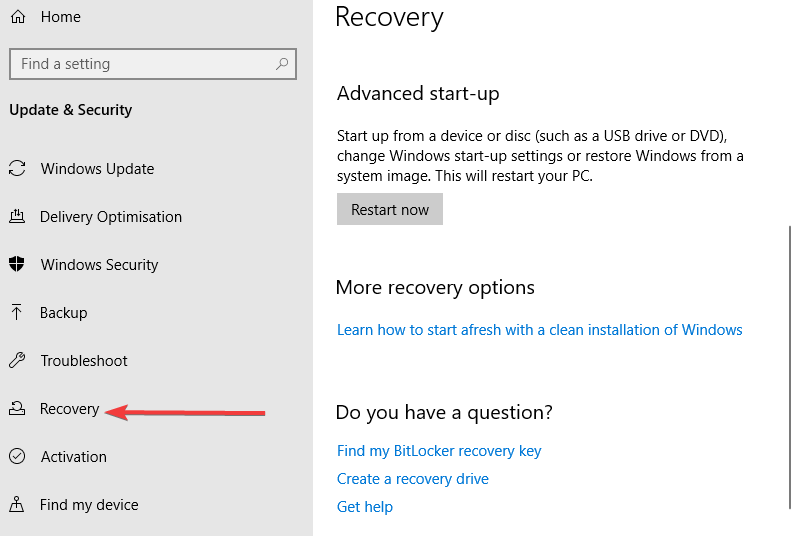
Task: Select Recovery in the sidebar
Action: point(70,409)
